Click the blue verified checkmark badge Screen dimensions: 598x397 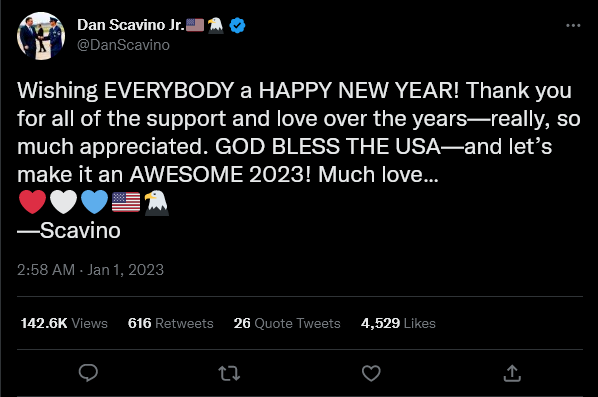pyautogui.click(x=237, y=26)
